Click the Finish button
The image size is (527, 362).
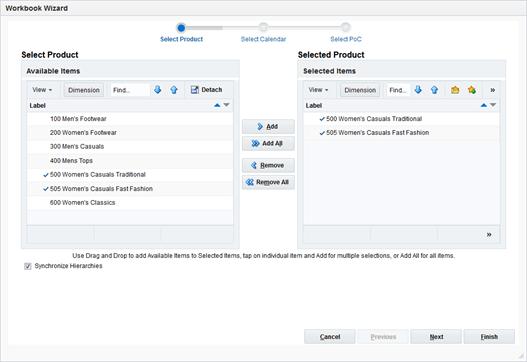point(489,336)
